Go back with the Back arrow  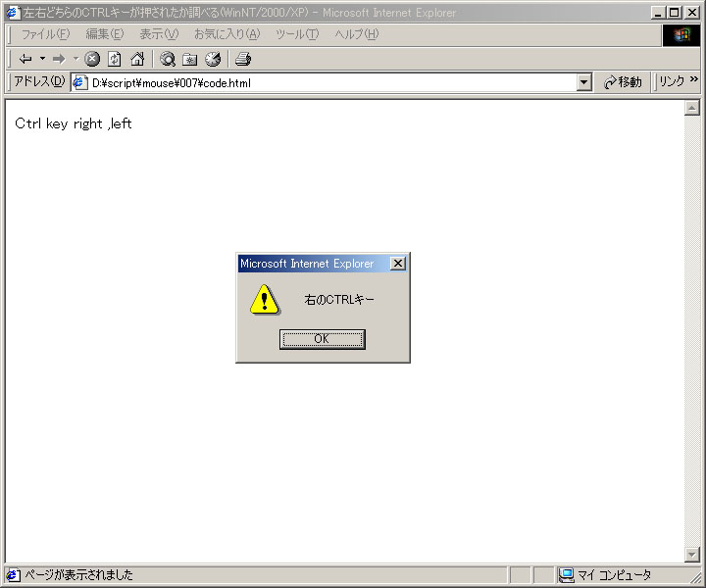25,59
